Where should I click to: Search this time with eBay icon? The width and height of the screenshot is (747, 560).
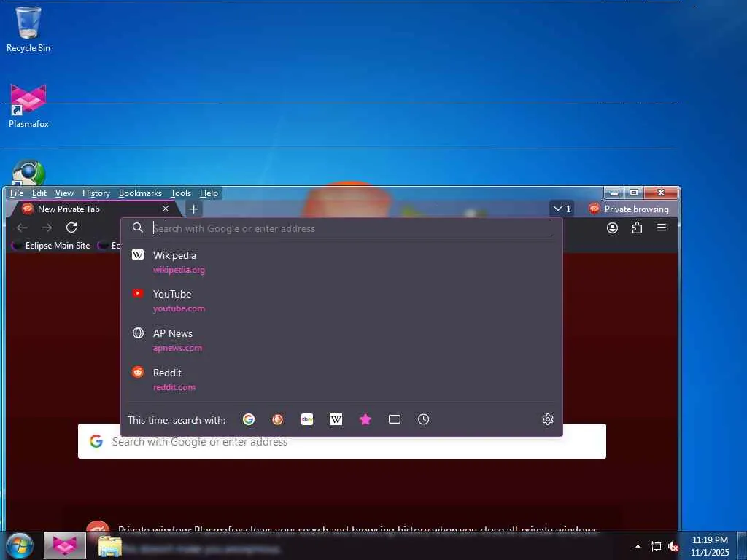point(307,419)
